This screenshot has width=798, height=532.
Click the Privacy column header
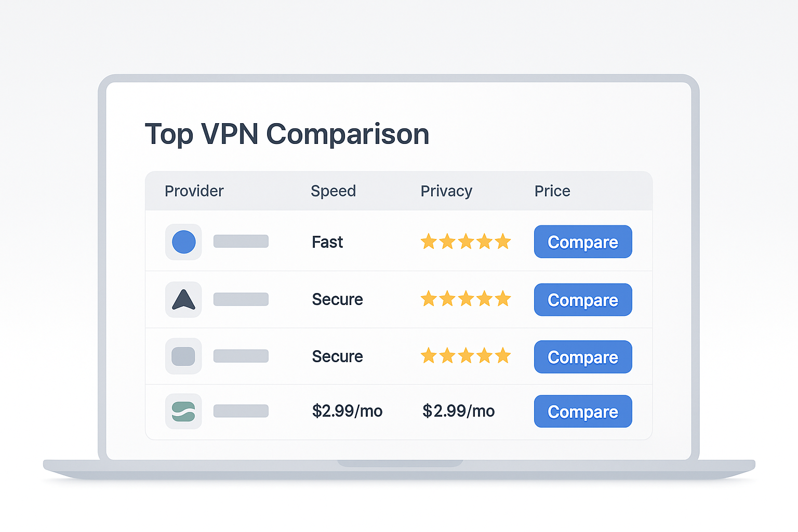tap(446, 191)
